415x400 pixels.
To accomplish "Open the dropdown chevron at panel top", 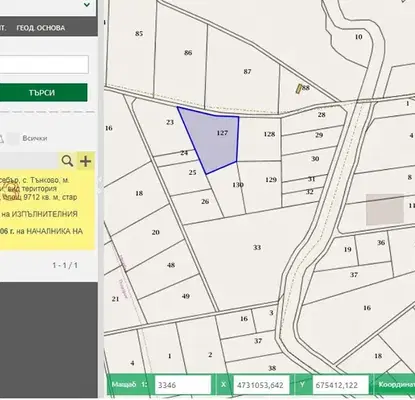I will point(87,5).
